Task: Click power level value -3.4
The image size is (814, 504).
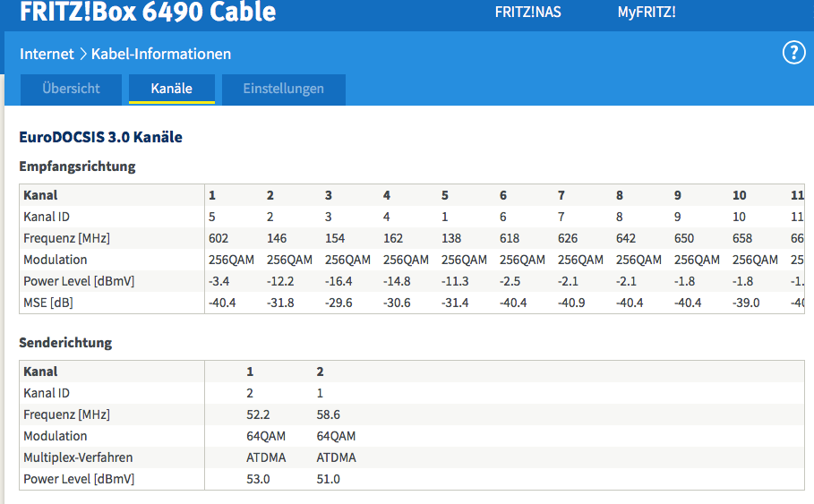Action: coord(219,281)
